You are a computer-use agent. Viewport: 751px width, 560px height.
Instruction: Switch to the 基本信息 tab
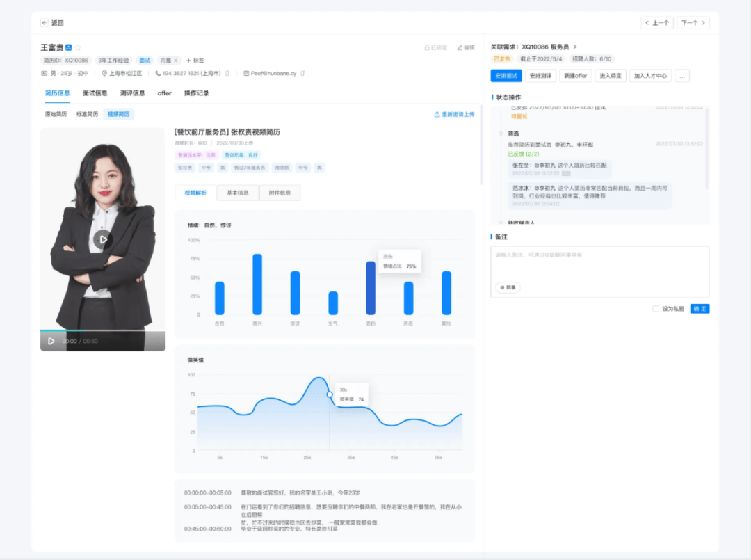[x=237, y=193]
